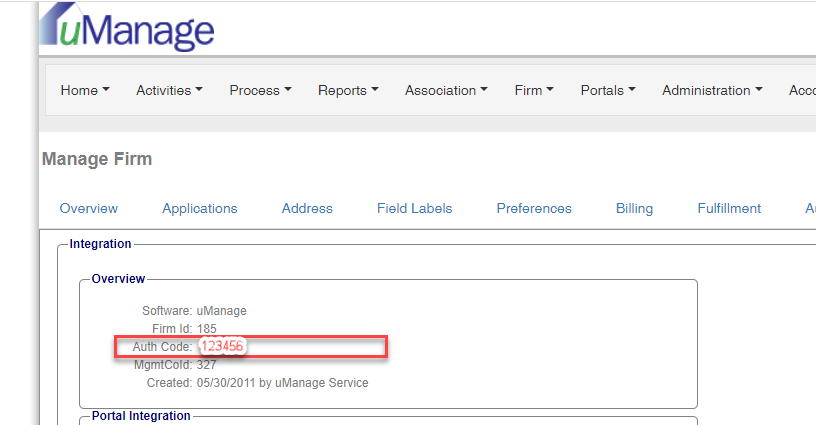The height and width of the screenshot is (425, 816).
Task: Expand the Reports menu
Action: tap(348, 91)
